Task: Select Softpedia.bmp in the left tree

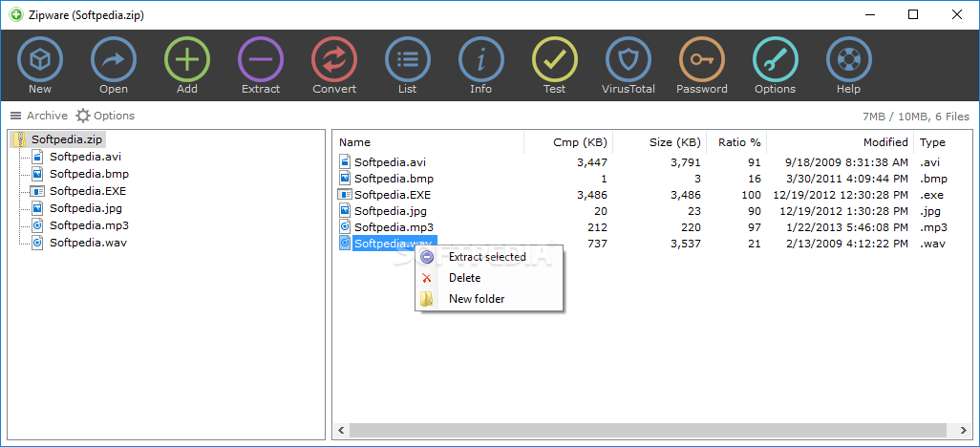Action: click(x=89, y=174)
